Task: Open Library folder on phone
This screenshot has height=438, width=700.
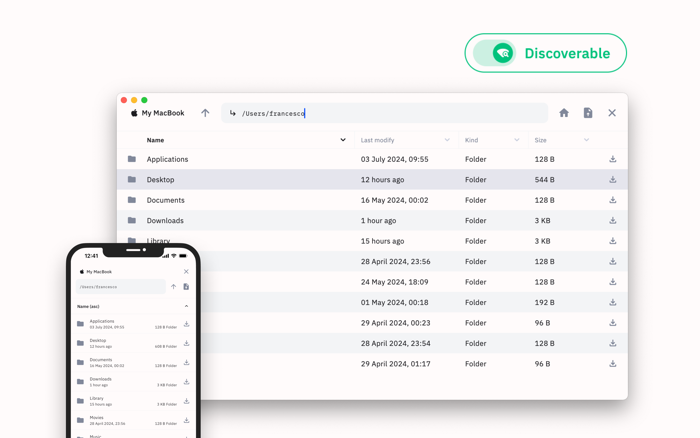Action: (96, 398)
